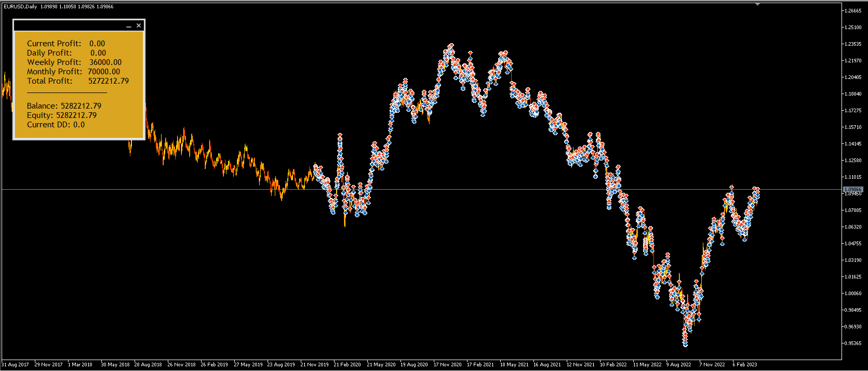Click the 28 Aug 2018 date label
The height and width of the screenshot is (371, 868).
(x=148, y=365)
